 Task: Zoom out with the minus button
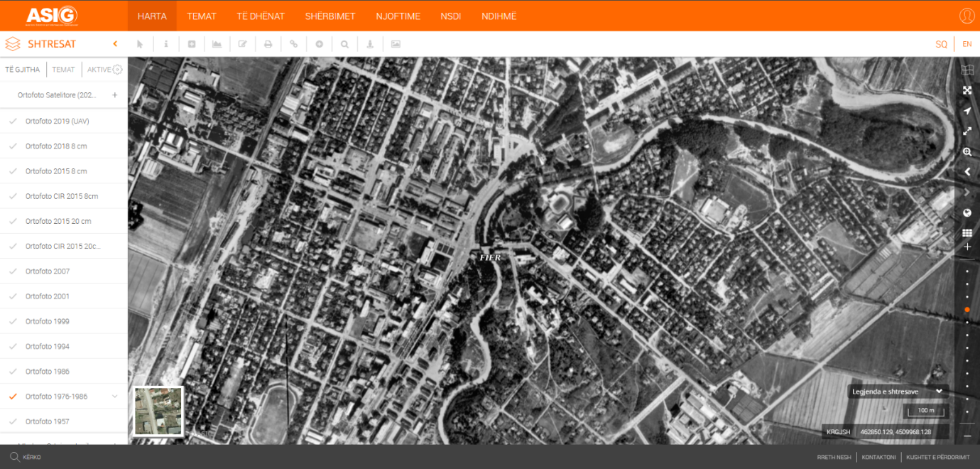point(967,436)
